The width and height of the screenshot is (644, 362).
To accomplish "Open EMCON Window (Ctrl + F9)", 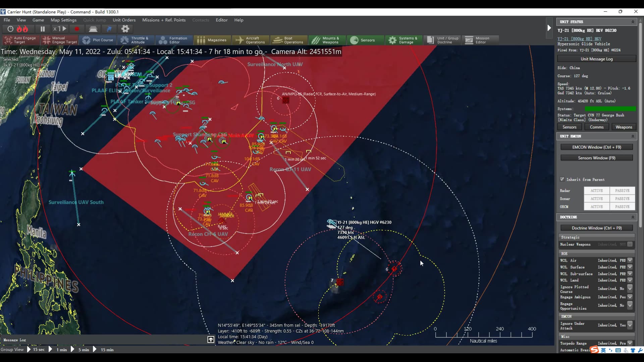I will 596,147.
